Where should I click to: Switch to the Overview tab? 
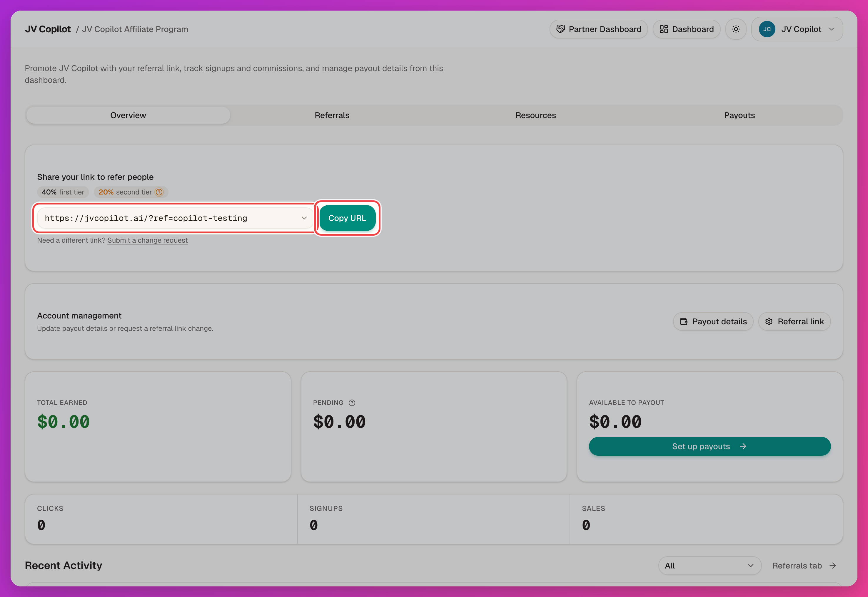128,115
